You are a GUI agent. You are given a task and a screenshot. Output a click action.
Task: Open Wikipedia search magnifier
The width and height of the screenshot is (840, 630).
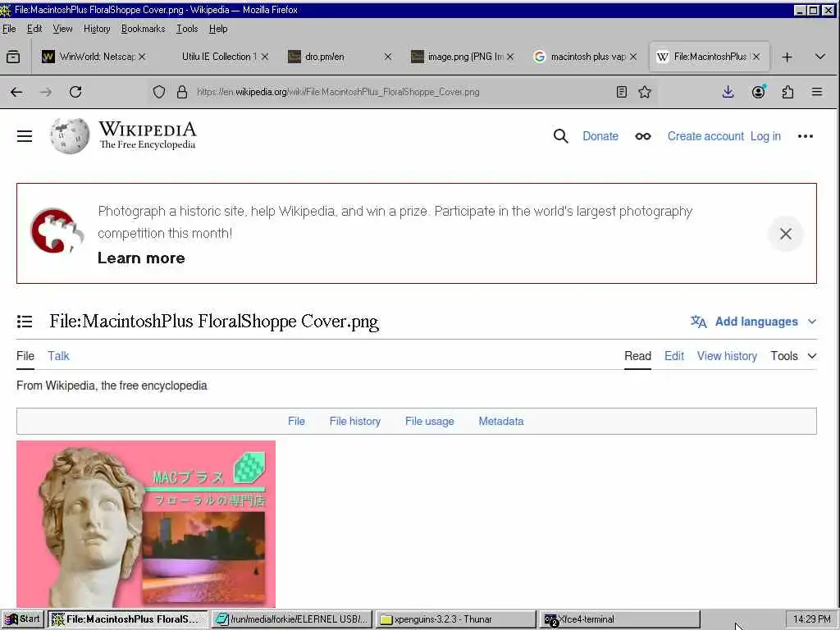coord(561,136)
